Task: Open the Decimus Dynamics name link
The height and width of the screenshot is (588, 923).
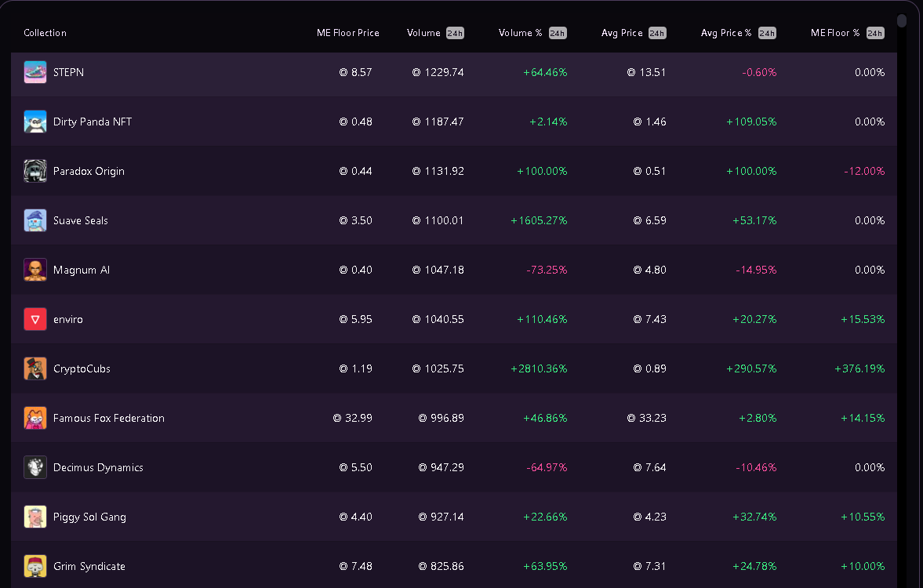Action: [98, 468]
